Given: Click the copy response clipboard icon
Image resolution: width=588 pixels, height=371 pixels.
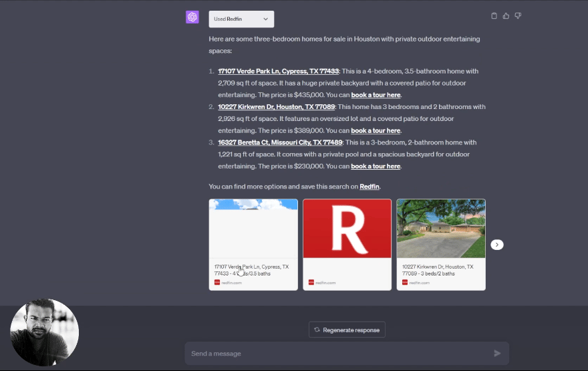Looking at the screenshot, I should [494, 16].
